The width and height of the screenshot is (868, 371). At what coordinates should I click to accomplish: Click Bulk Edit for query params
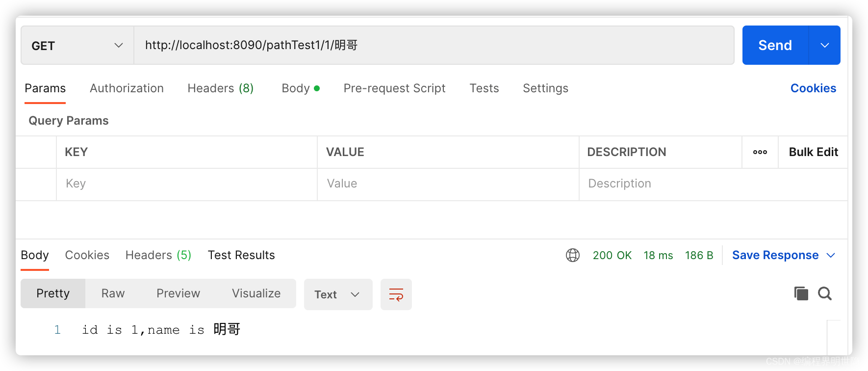pyautogui.click(x=813, y=152)
